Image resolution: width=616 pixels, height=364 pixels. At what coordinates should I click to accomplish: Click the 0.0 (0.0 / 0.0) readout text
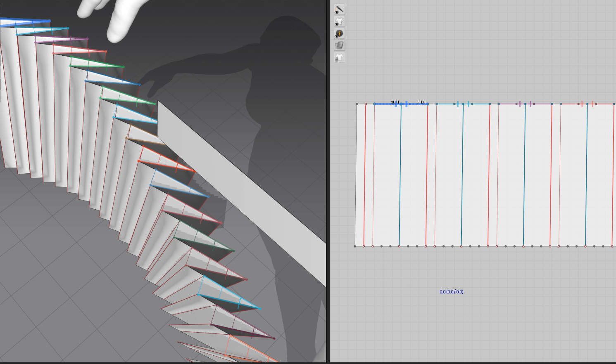tap(451, 292)
